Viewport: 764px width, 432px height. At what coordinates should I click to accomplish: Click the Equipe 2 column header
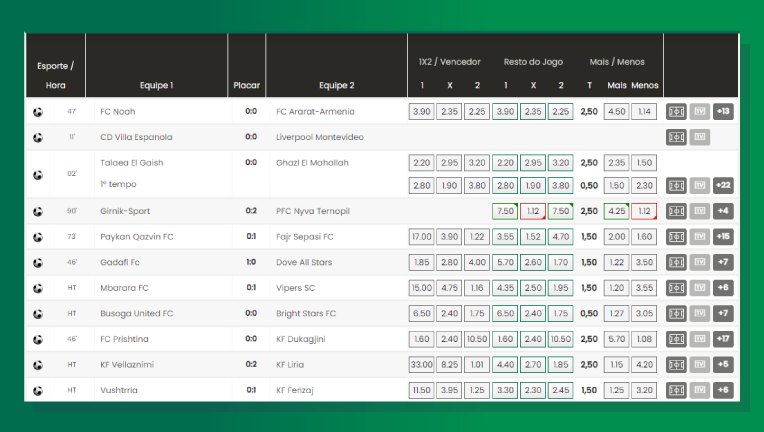pyautogui.click(x=337, y=85)
